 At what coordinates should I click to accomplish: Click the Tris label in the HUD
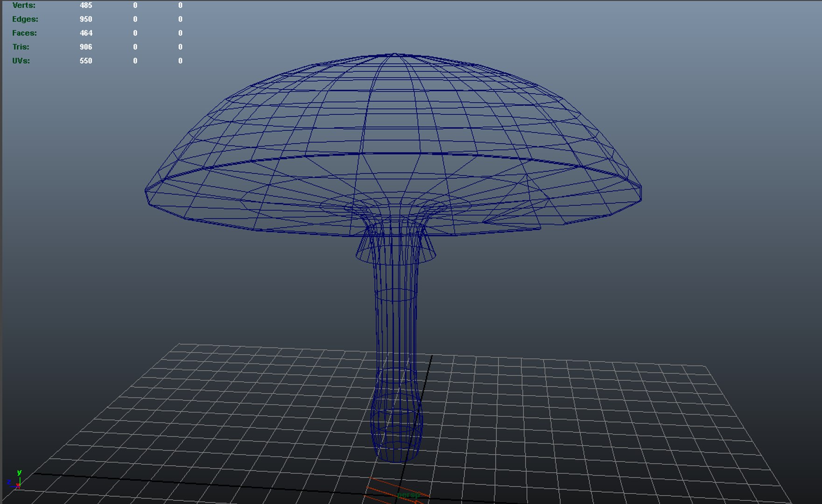point(21,47)
